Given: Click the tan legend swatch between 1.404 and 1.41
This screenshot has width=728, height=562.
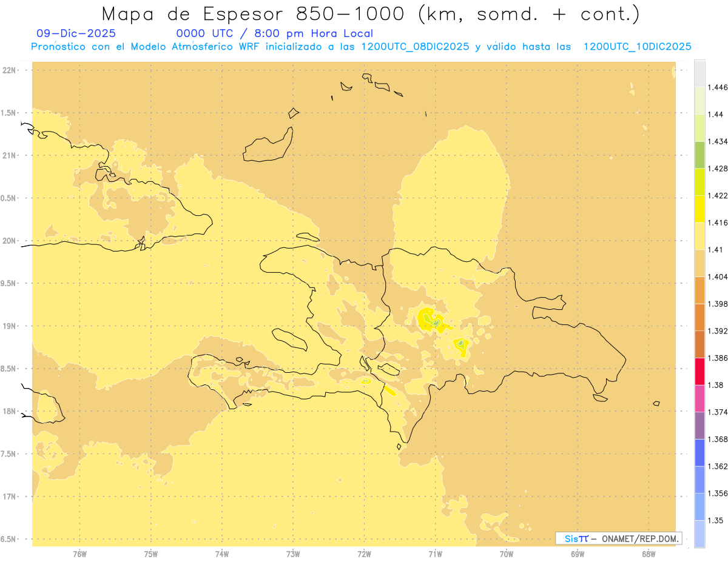Looking at the screenshot, I should point(699,263).
